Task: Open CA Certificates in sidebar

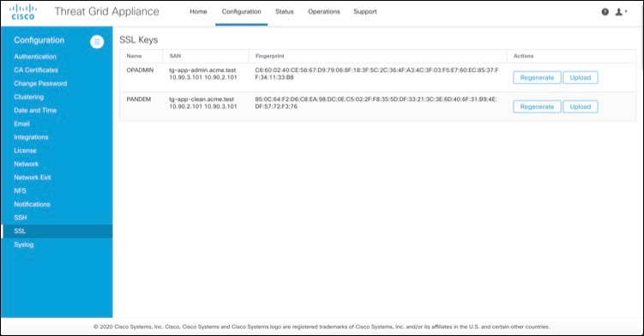Action: point(36,69)
